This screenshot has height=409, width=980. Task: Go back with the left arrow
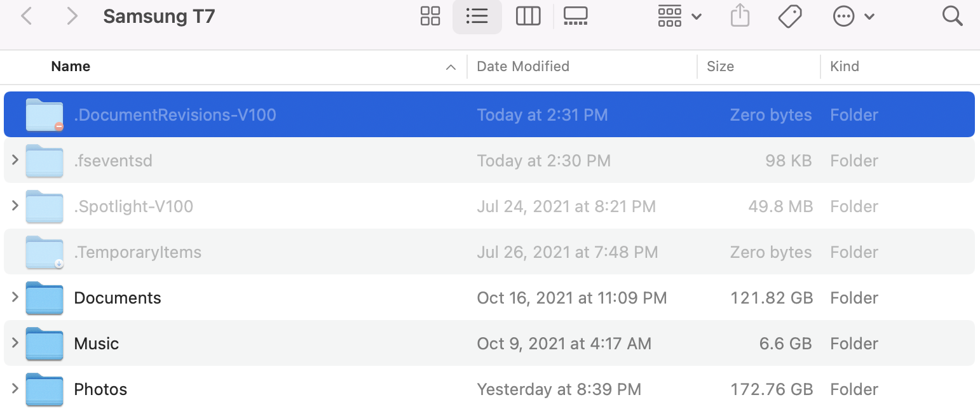click(27, 17)
